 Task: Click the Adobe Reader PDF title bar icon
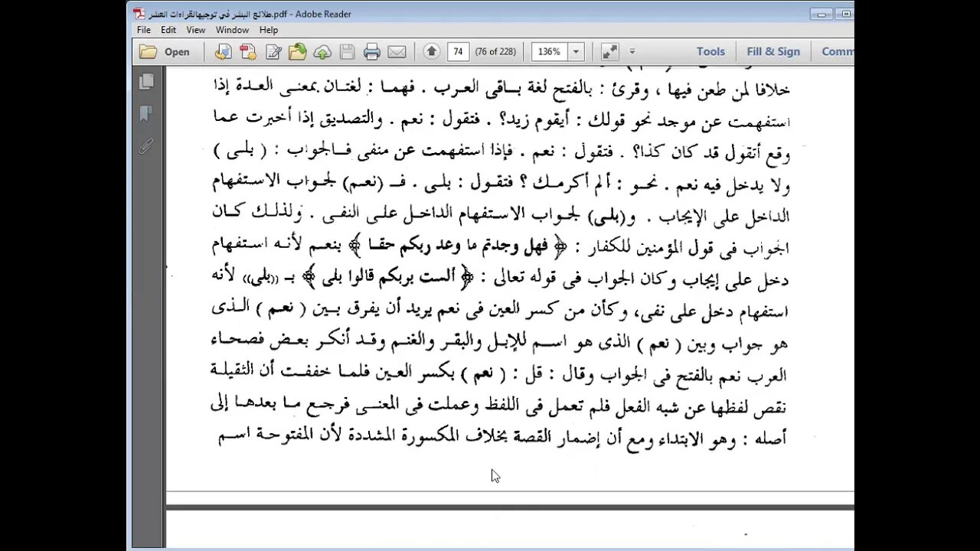138,14
